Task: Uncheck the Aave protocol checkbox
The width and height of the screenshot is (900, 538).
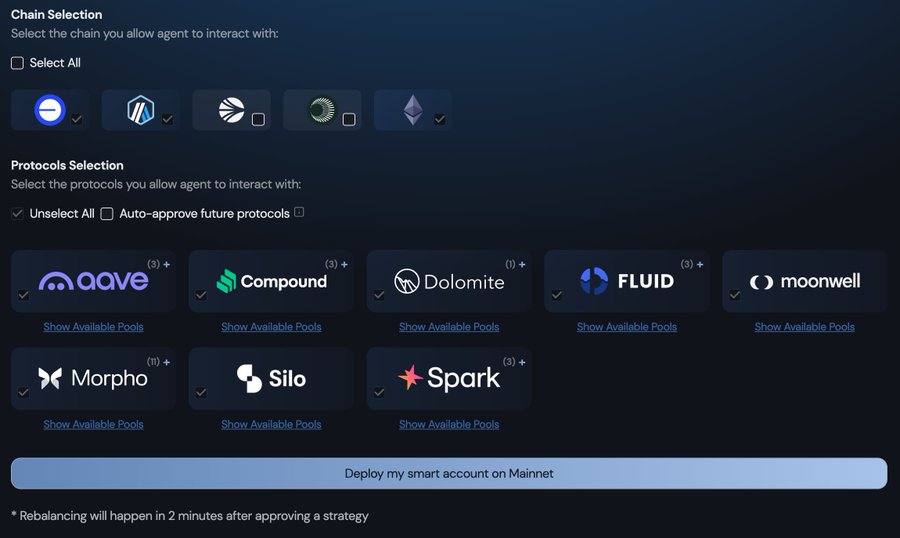Action: point(24,295)
